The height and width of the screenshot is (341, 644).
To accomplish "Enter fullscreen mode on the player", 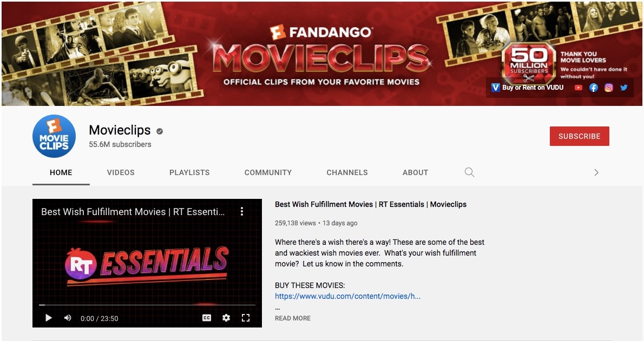I will [x=246, y=318].
